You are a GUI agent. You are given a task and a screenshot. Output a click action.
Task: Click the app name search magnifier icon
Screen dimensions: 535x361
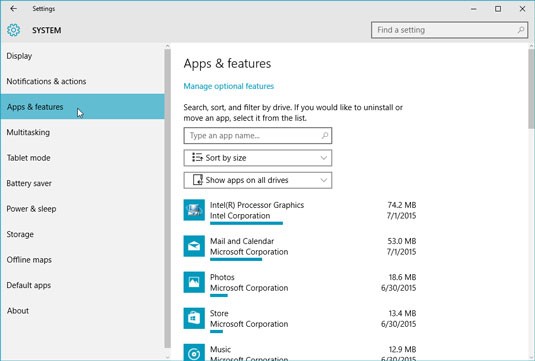(325, 135)
